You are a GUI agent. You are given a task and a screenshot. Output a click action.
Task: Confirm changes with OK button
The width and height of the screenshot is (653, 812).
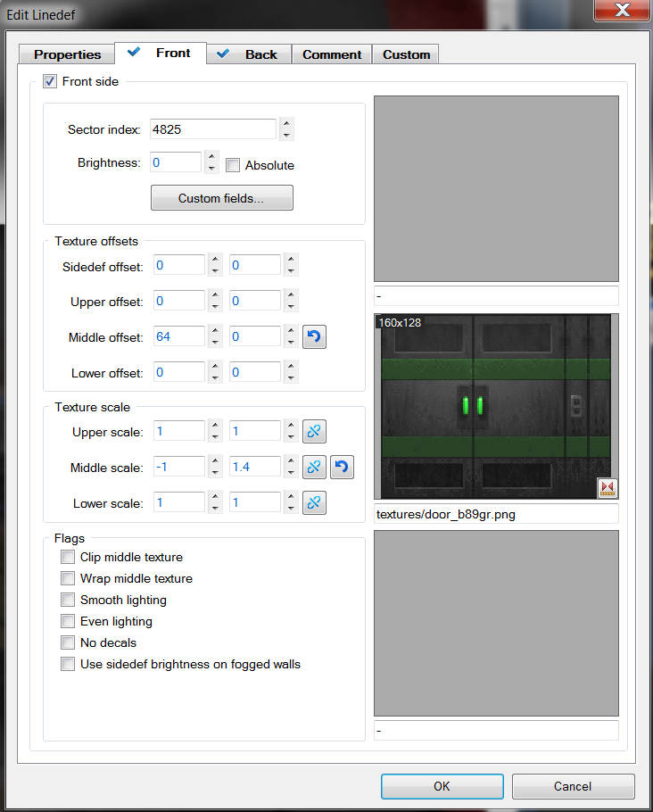442,786
